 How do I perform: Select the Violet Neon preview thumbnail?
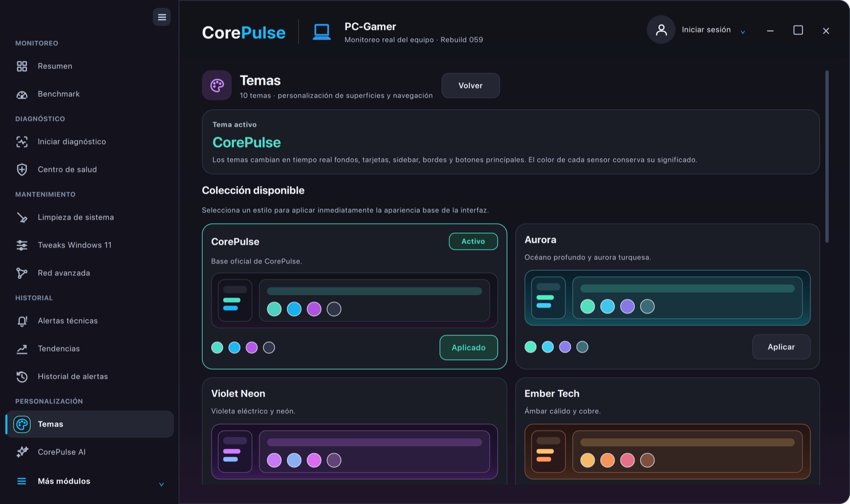[x=354, y=452]
